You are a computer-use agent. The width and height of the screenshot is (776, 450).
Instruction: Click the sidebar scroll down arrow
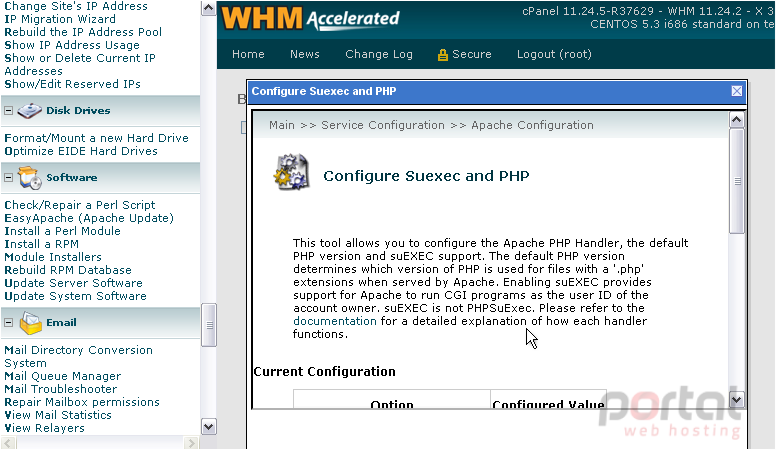[208, 427]
